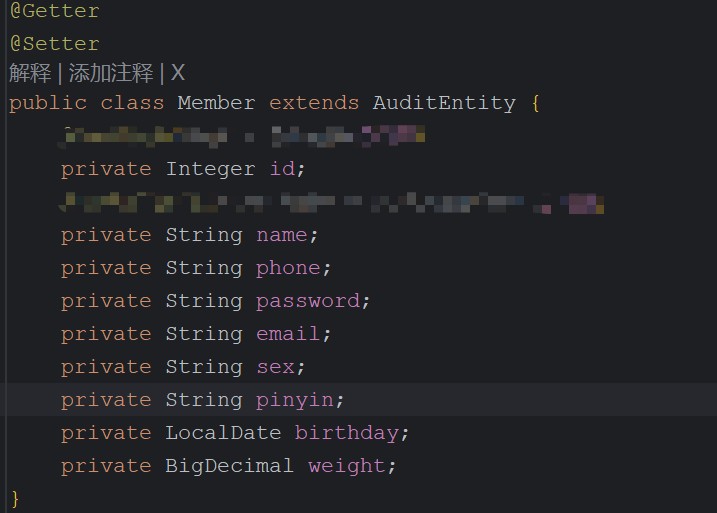Click the 添加注释 code lens link
717x513 pixels.
point(111,73)
